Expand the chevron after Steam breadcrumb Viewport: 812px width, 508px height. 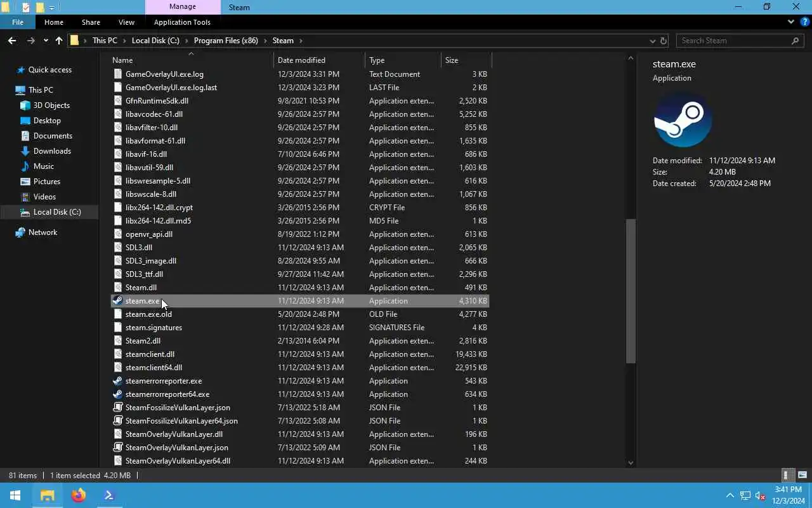coord(301,41)
